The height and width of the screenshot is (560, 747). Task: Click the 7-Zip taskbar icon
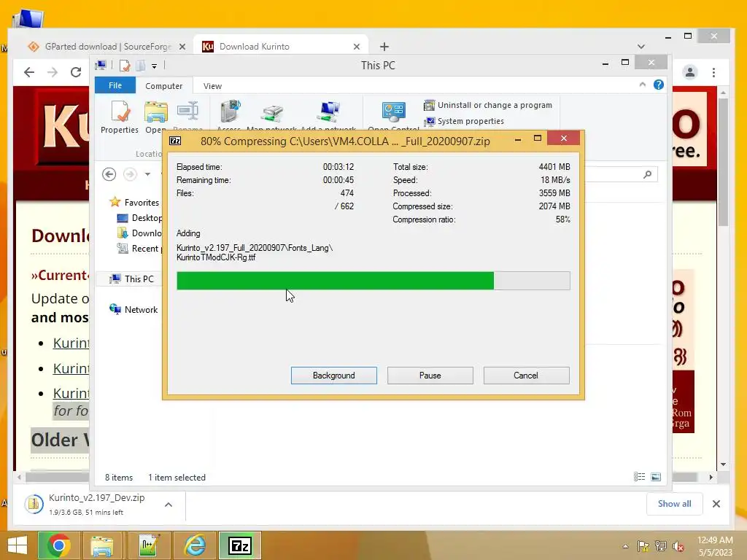point(239,545)
